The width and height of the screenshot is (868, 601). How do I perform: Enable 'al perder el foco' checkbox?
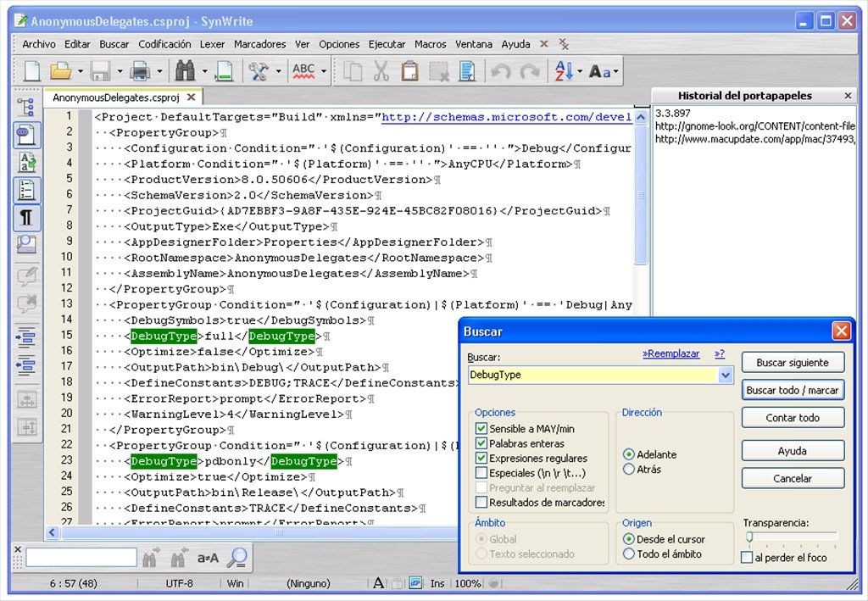[747, 557]
